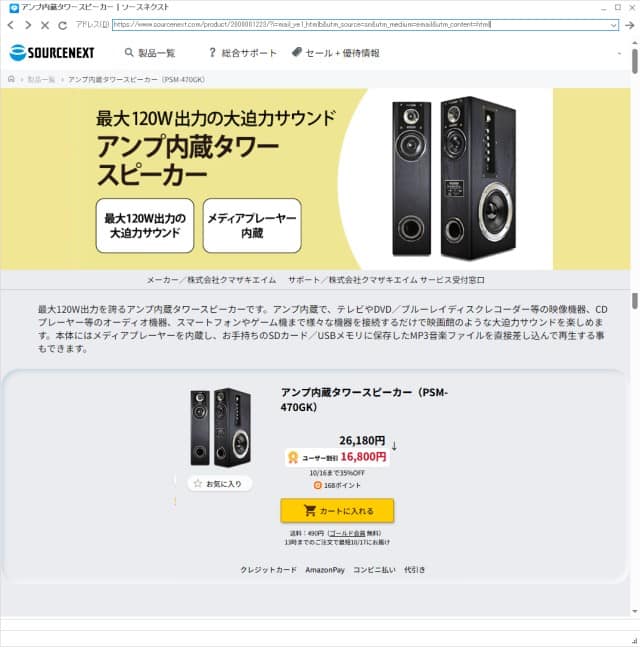Reload the page with the refresh icon

point(63,25)
